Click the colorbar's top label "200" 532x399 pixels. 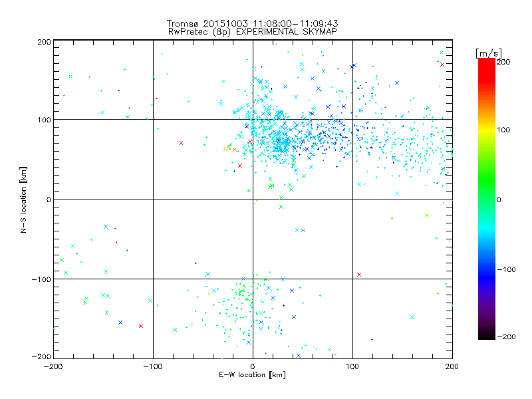[503, 62]
